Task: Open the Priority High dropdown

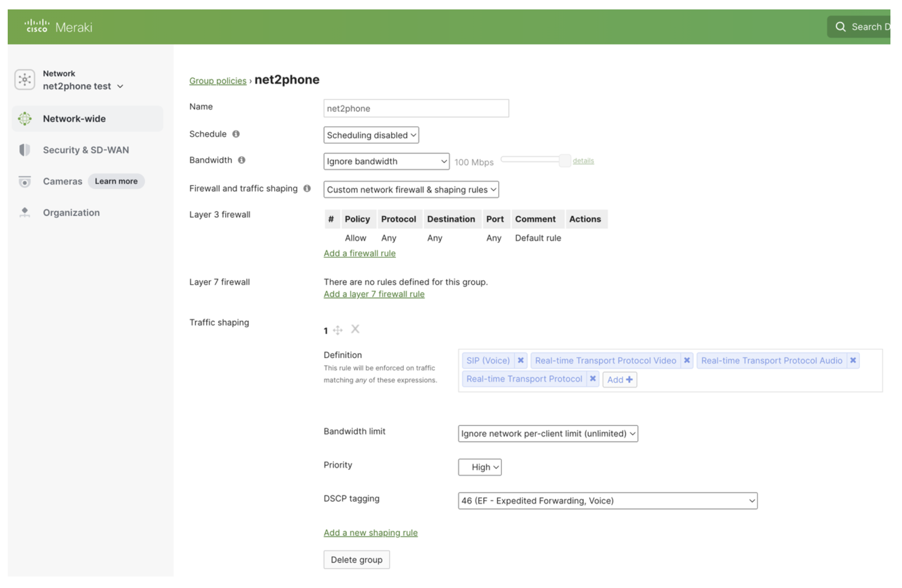Action: pos(480,467)
